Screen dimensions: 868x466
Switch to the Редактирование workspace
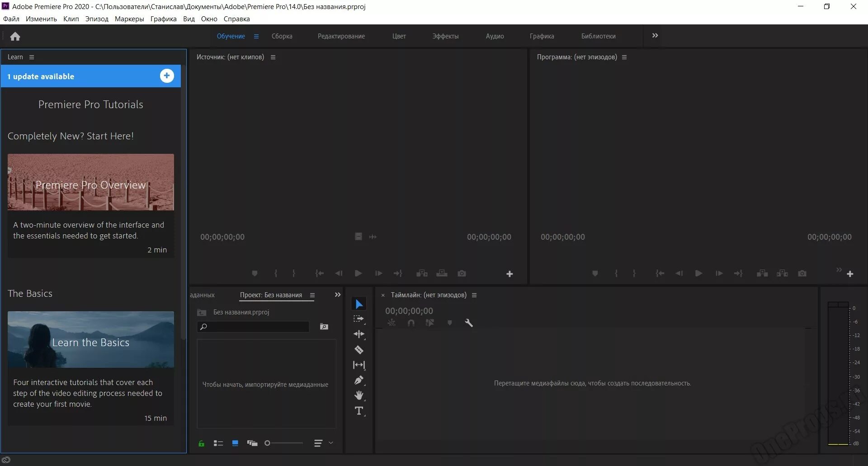point(341,36)
